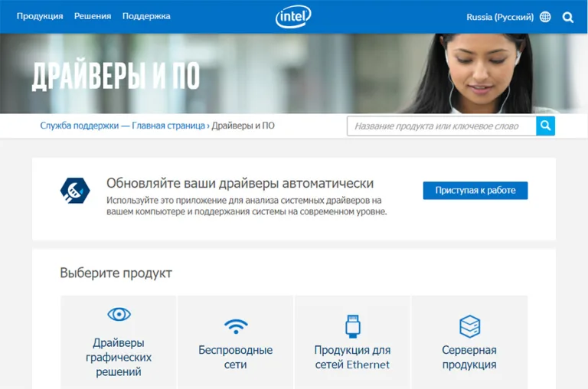Click the Драйверы и ПО breadcrumb text

click(x=243, y=126)
